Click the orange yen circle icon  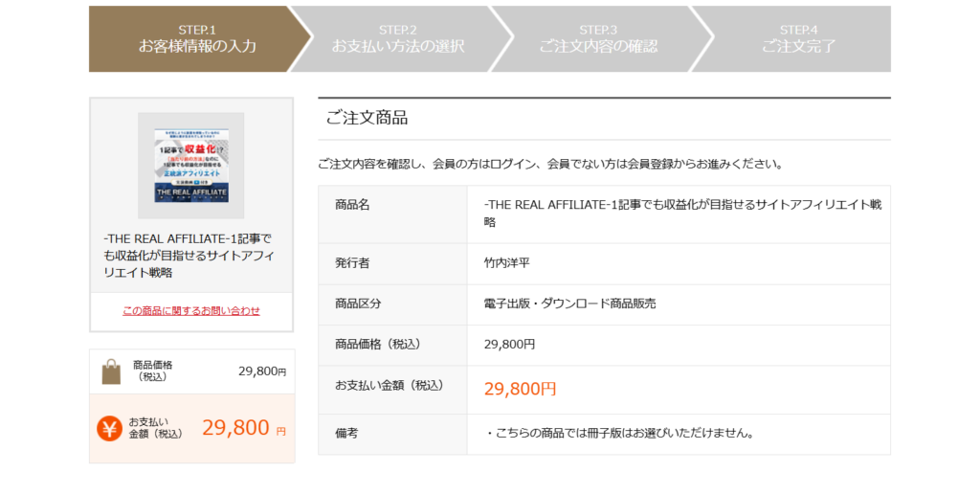[x=109, y=428]
